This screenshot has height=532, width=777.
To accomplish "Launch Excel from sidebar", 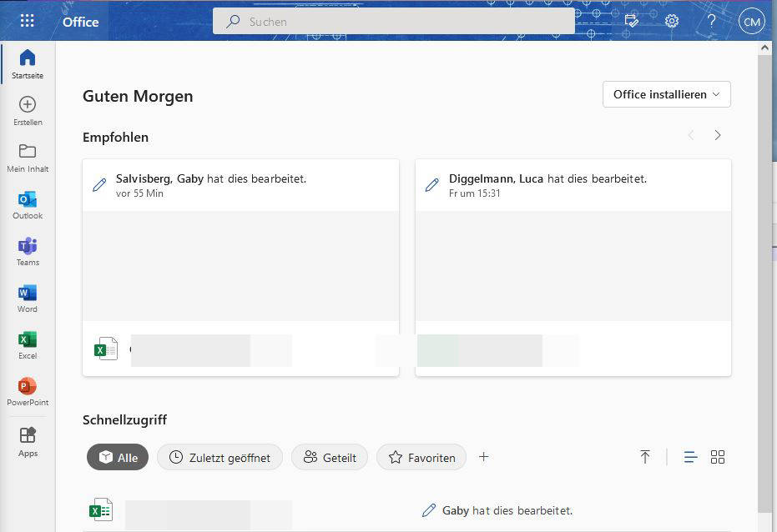I will coord(28,345).
